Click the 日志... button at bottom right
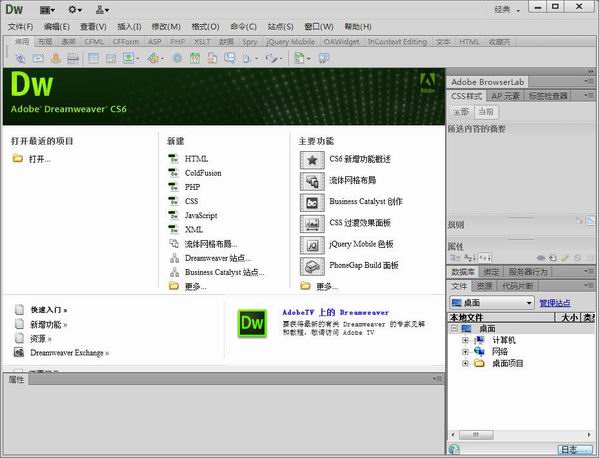The image size is (599, 458). tap(576, 449)
